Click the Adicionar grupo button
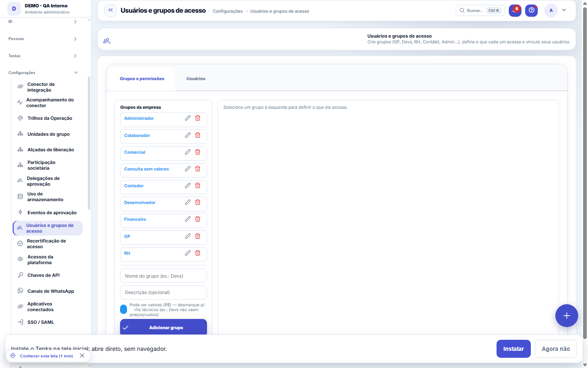 pyautogui.click(x=163, y=327)
